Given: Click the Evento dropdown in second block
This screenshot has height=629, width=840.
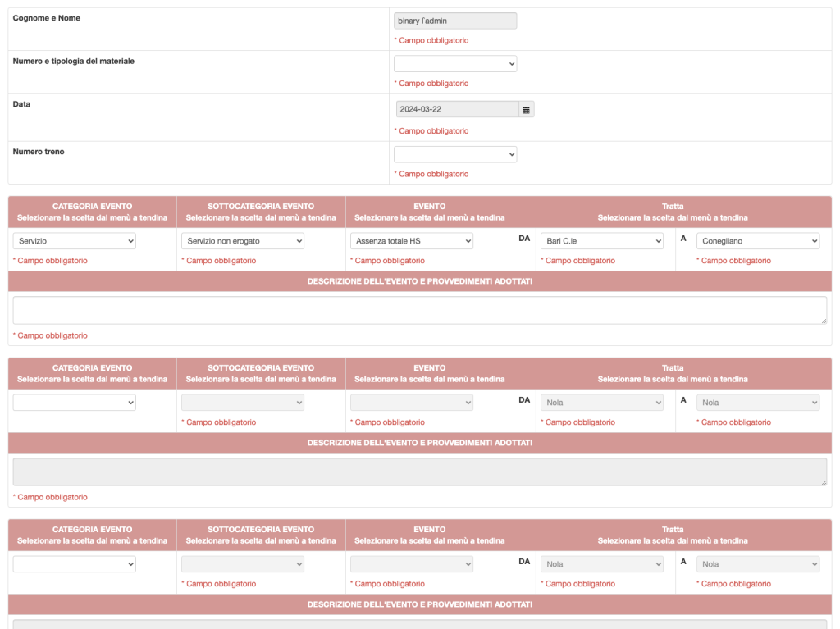Looking at the screenshot, I should pyautogui.click(x=412, y=403).
